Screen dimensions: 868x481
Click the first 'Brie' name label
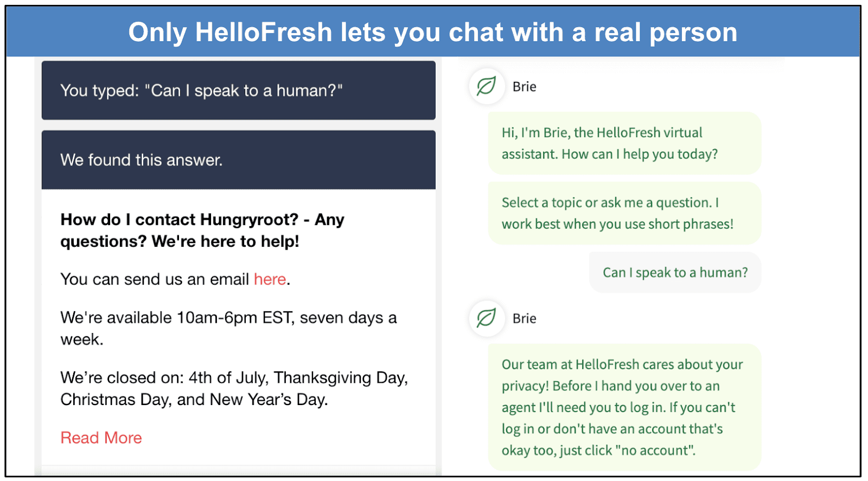tap(524, 86)
